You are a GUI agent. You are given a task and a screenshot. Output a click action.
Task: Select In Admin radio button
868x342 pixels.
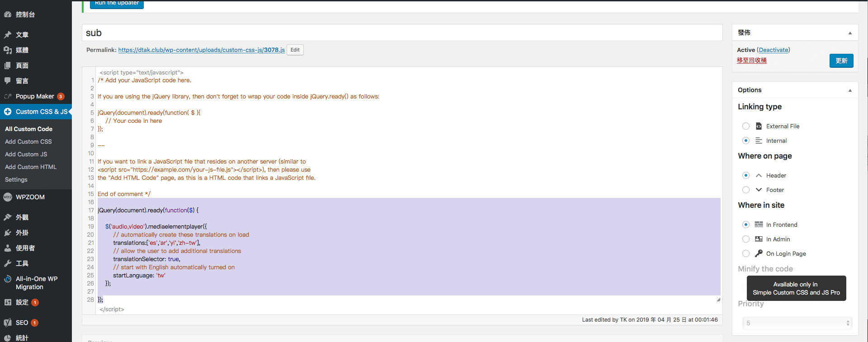coord(746,239)
